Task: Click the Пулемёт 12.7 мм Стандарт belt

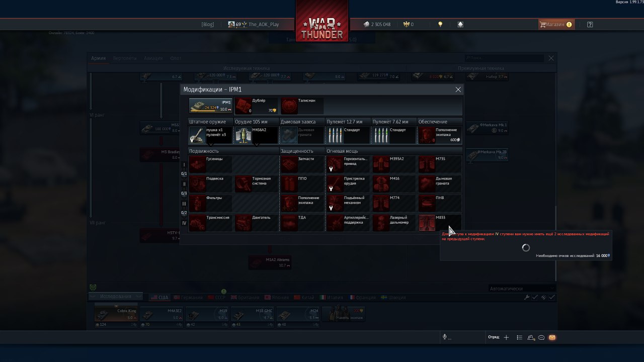Action: (348, 135)
